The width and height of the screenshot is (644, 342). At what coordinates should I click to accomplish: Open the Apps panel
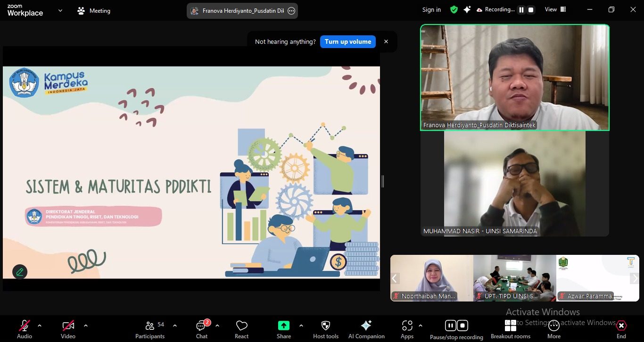407,329
